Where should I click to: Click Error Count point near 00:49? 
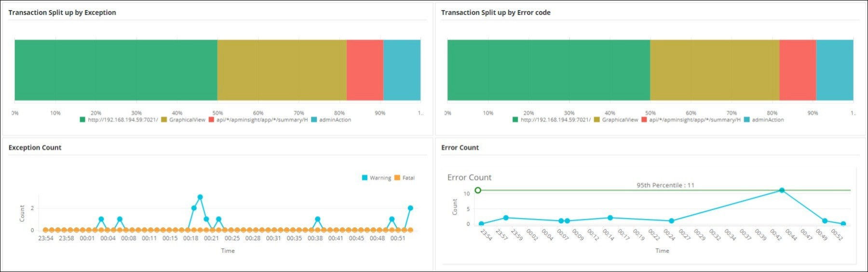pos(825,221)
